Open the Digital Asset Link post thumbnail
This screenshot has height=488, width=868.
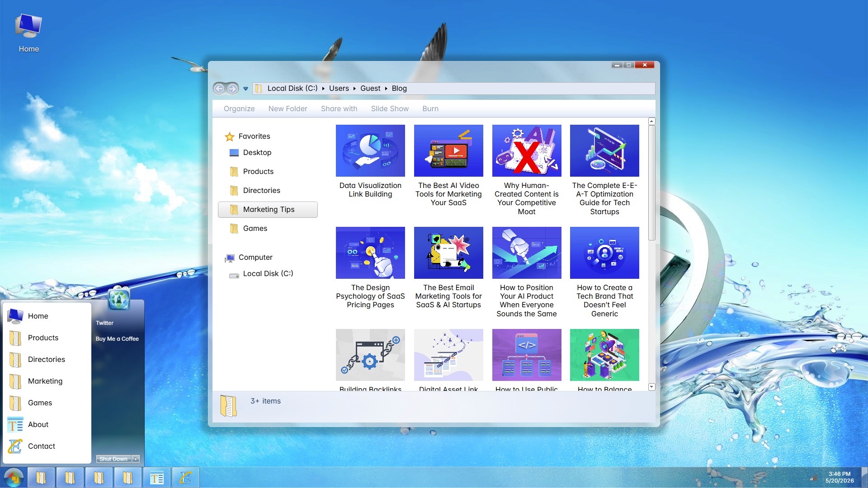(x=448, y=355)
